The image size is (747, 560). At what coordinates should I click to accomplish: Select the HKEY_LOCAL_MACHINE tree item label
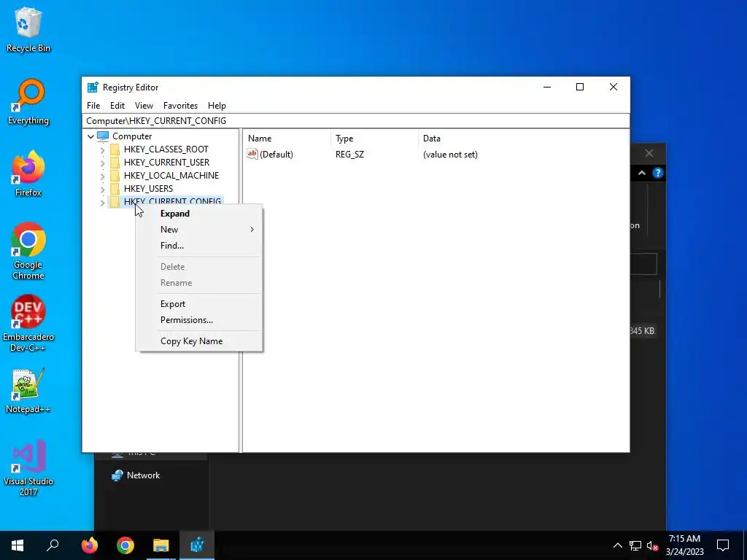[171, 176]
